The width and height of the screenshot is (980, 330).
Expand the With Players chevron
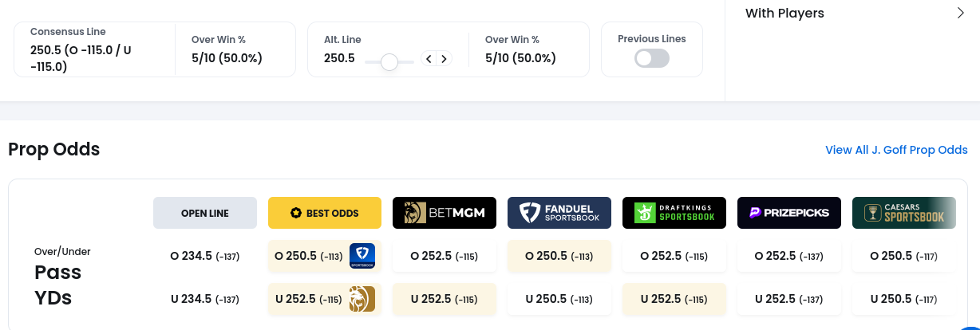pyautogui.click(x=961, y=13)
